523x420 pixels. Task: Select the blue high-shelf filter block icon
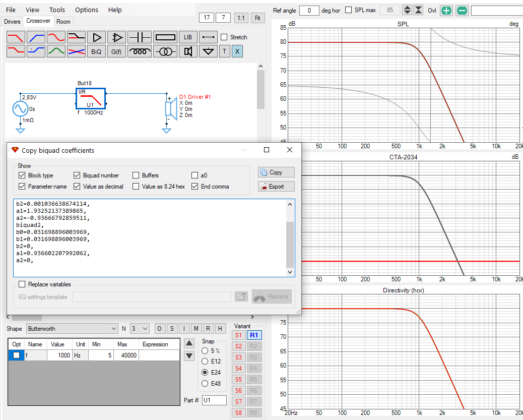(36, 51)
